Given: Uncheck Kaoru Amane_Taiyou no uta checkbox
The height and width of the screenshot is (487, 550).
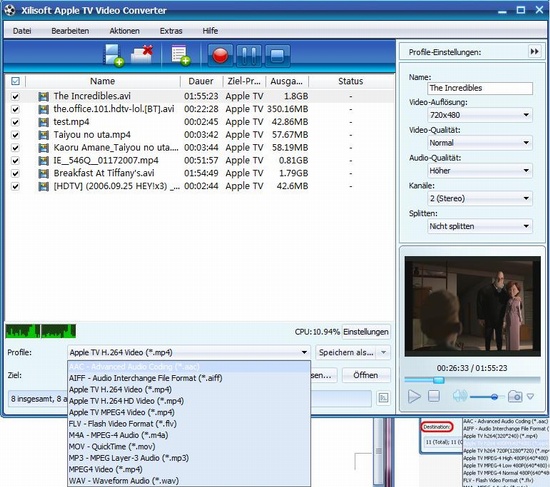Looking at the screenshot, I should [x=15, y=148].
